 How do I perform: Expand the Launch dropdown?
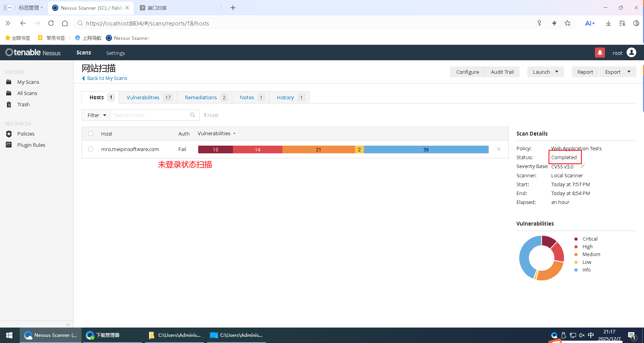[545, 72]
